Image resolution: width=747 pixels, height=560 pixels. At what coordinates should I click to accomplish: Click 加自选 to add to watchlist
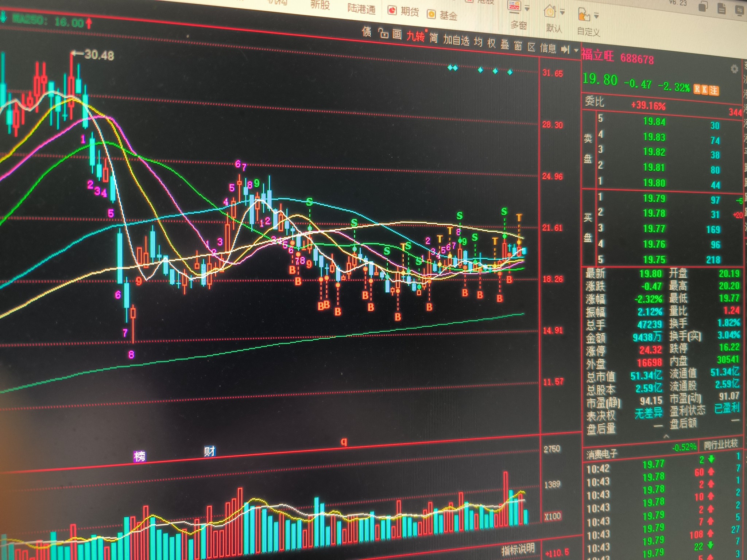(456, 40)
